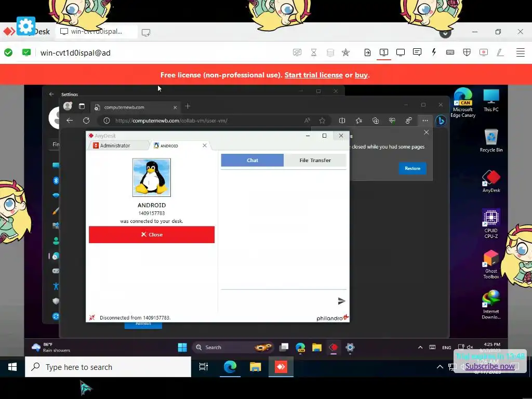Open a new tab in Edge
This screenshot has height=399, width=532.
188,106
